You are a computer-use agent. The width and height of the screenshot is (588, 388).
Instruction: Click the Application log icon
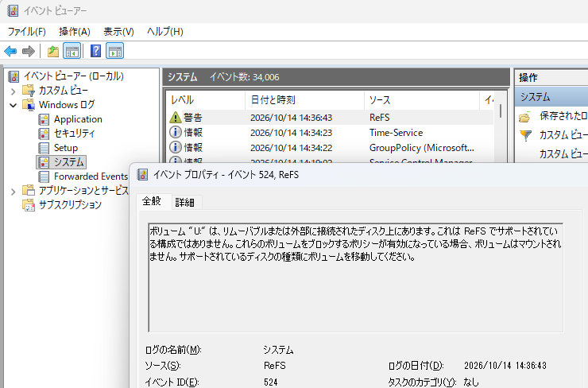[x=44, y=119]
